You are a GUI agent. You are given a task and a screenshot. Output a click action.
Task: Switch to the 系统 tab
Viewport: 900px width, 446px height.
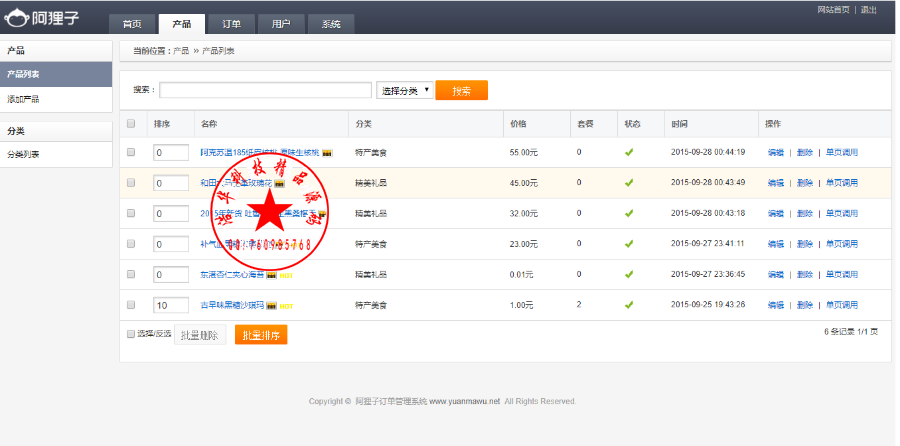tap(331, 24)
